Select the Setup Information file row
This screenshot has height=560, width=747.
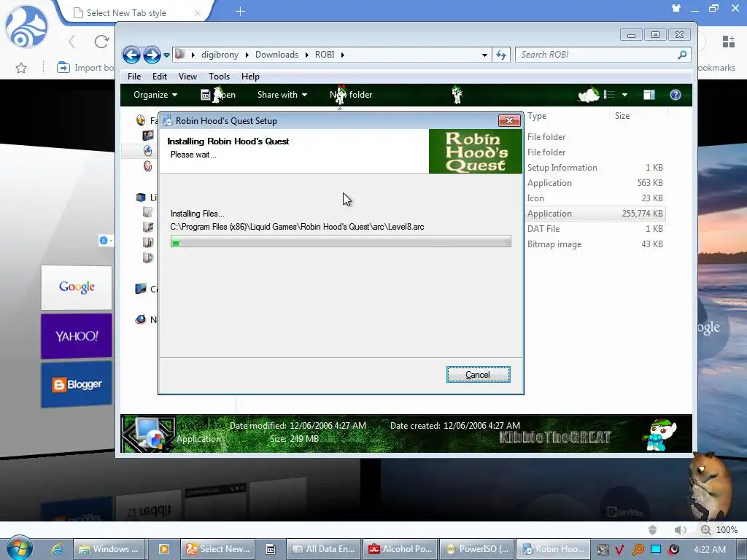coord(595,168)
